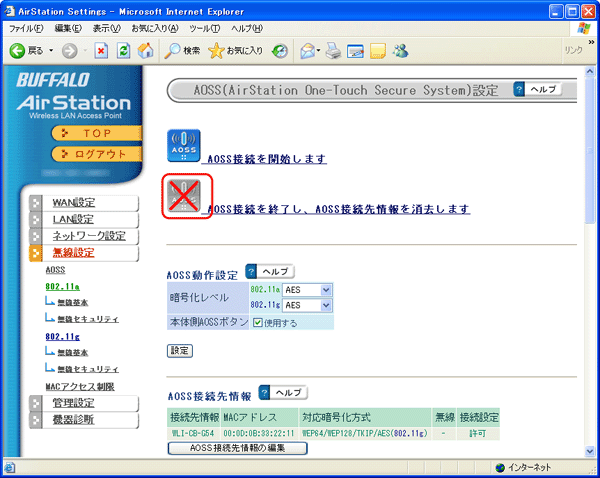Click the help question icon beside AOSS接続先情報

click(x=264, y=393)
